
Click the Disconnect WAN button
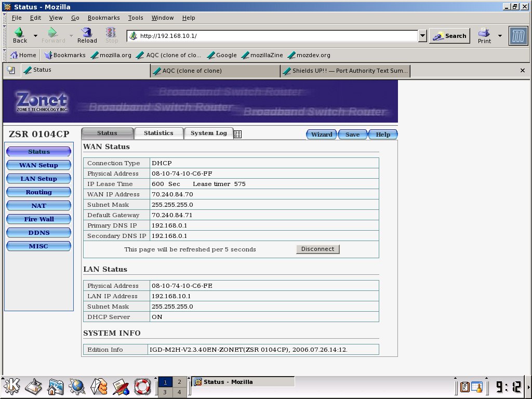pyautogui.click(x=317, y=249)
